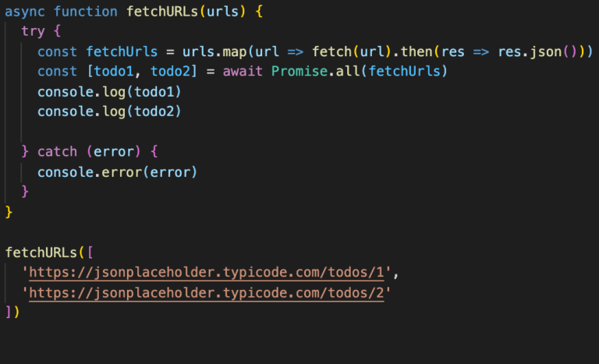Click the async keyword
The width and height of the screenshot is (599, 364).
(x=26, y=12)
